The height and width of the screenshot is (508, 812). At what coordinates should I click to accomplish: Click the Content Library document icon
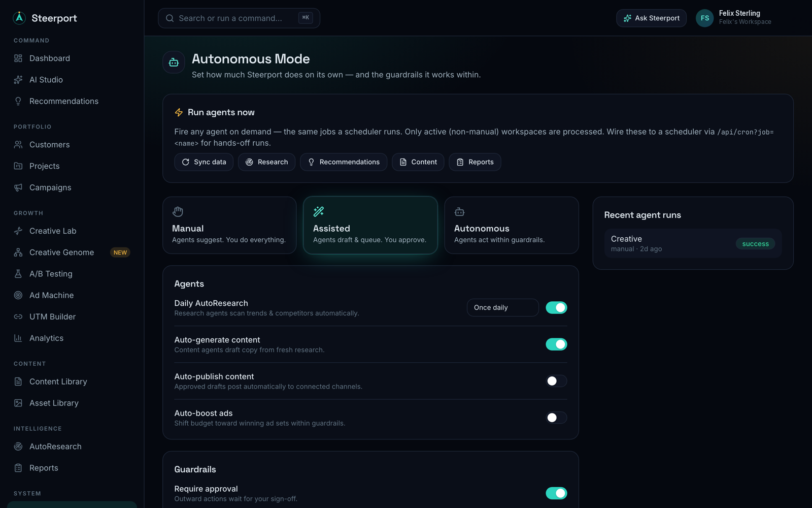pos(18,382)
